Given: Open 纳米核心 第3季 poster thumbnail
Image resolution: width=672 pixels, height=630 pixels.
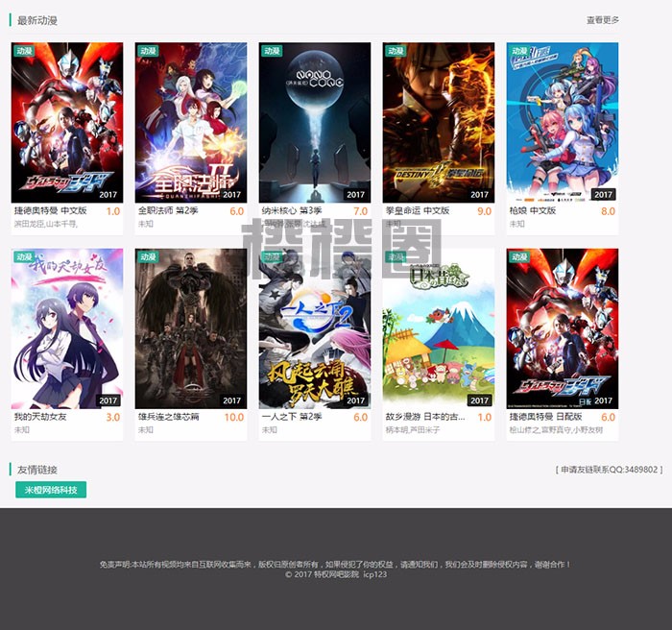Looking at the screenshot, I should [x=315, y=123].
